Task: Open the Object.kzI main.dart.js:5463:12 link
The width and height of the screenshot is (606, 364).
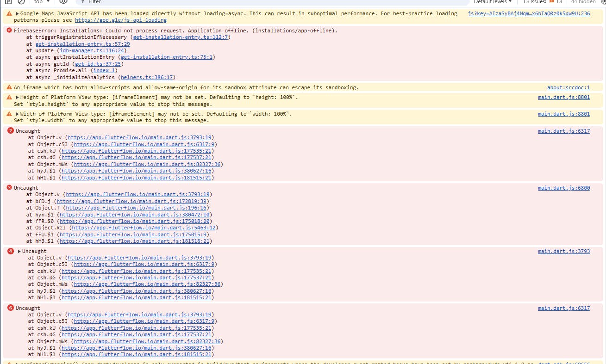Action: 144,228
